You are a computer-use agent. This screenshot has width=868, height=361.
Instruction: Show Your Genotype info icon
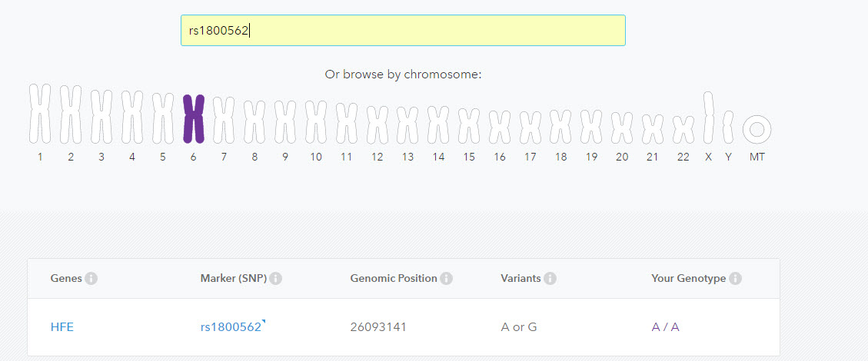[x=735, y=279]
